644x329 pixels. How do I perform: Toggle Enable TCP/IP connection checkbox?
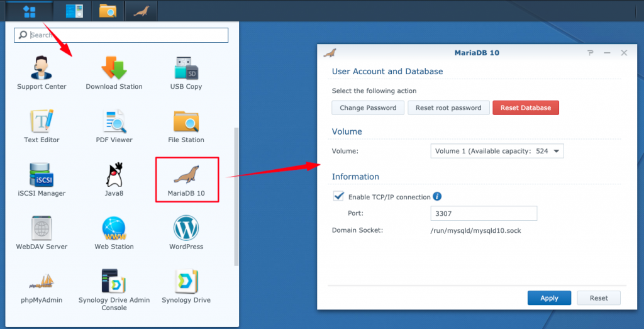tap(339, 196)
